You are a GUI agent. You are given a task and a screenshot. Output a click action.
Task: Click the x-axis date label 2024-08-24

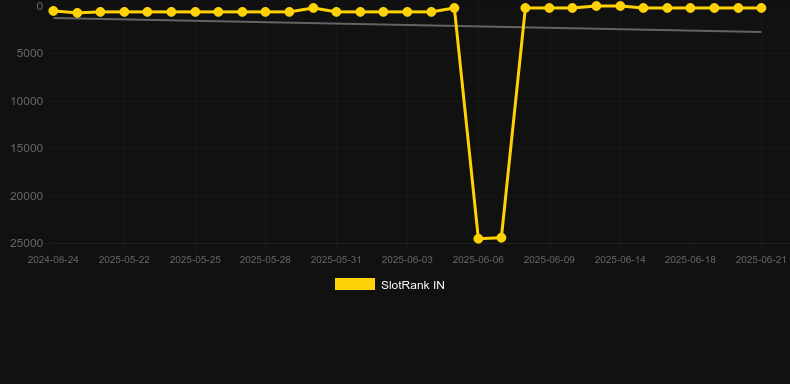tap(53, 260)
